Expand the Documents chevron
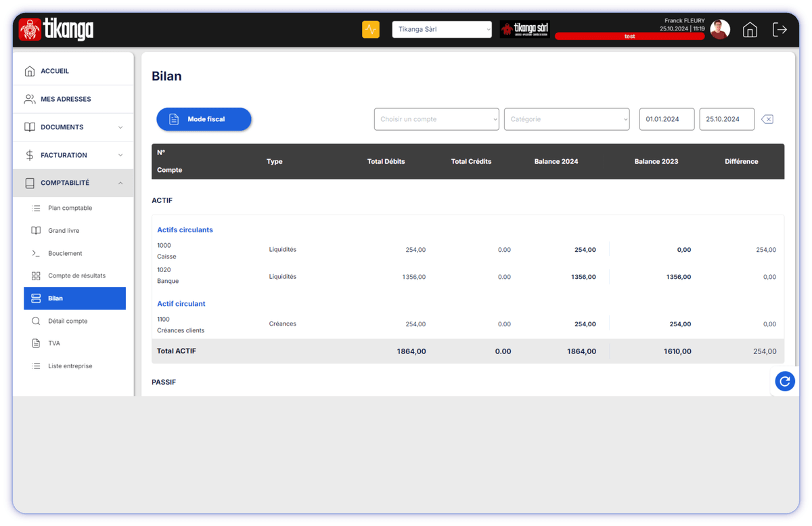The width and height of the screenshot is (812, 526). point(120,127)
